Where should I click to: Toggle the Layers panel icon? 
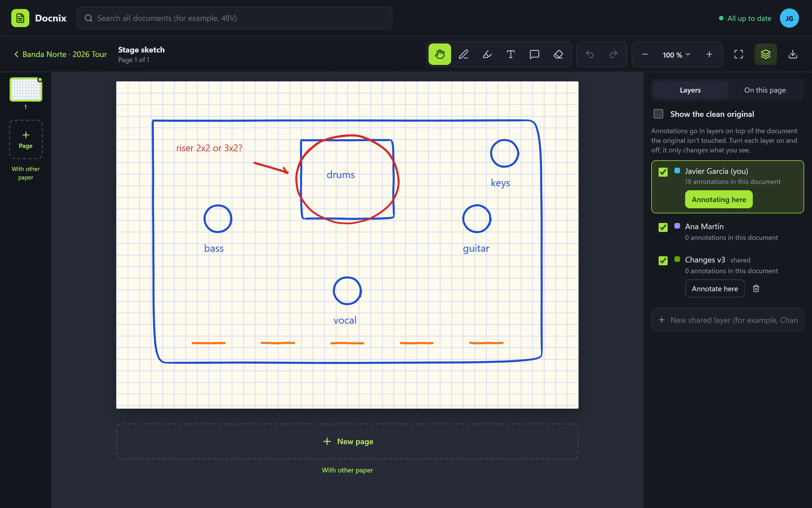point(766,54)
